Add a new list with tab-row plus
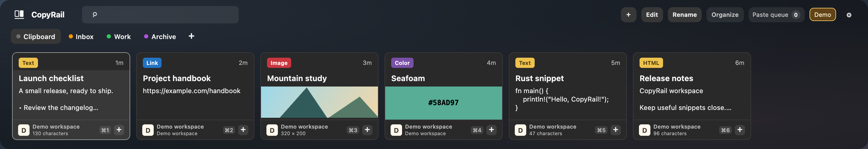The width and height of the screenshot is (868, 149). [191, 36]
